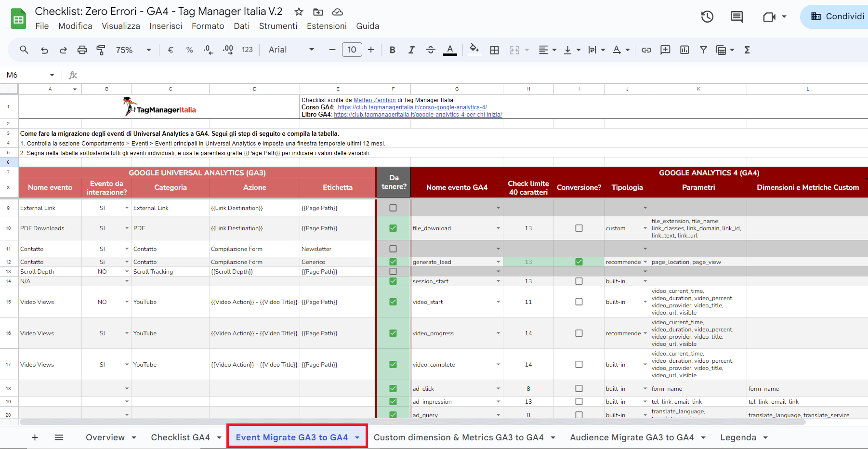
Task: Decrease font size
Action: point(332,50)
